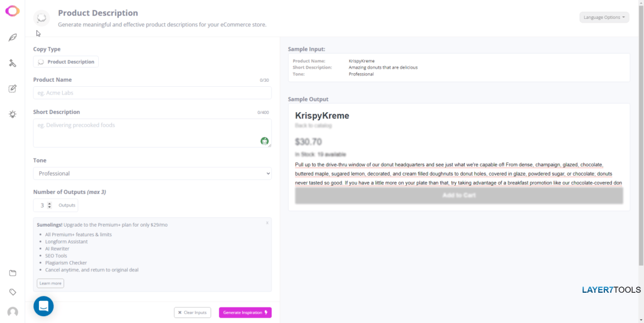Viewport: 644px width, 323px height.
Task: Click the app logo in the sidebar
Action: click(13, 11)
